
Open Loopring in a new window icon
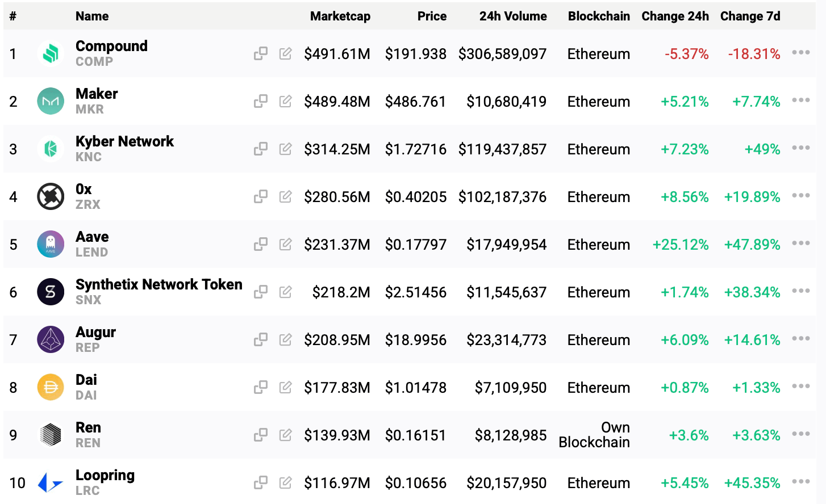click(261, 482)
